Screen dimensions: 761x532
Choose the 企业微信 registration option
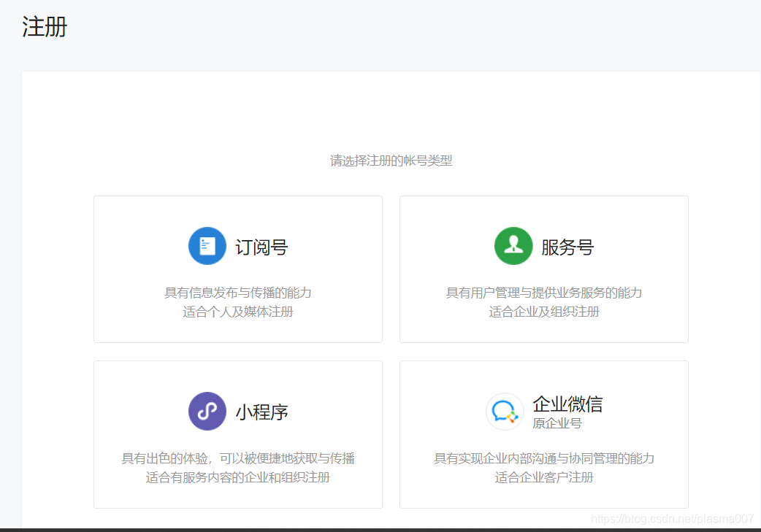tap(543, 434)
